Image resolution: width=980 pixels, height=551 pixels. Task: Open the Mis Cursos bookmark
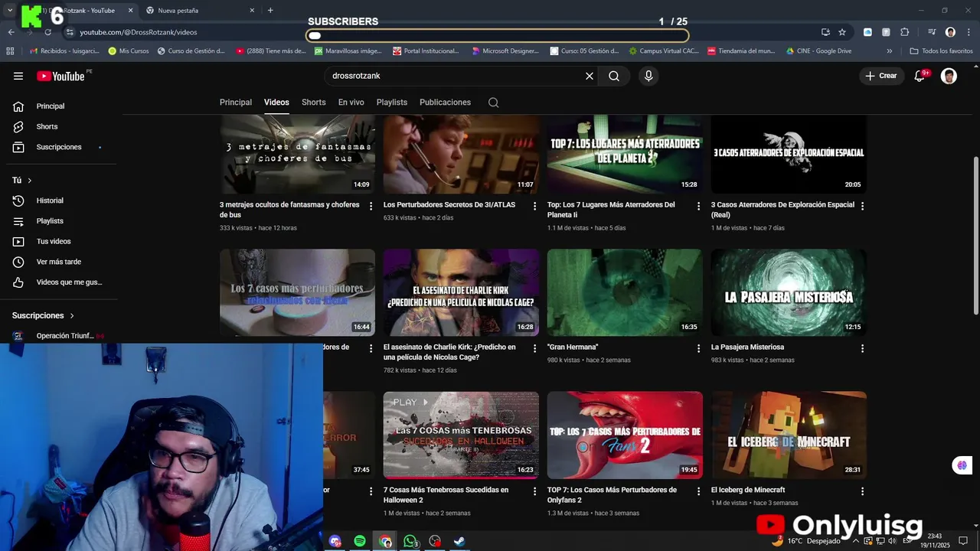coord(129,51)
